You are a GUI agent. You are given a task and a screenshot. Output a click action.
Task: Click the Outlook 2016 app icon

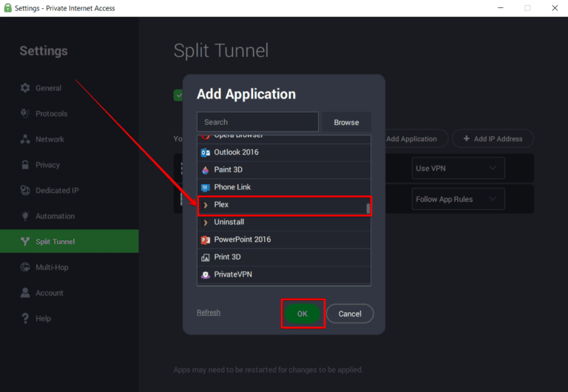pyautogui.click(x=206, y=152)
